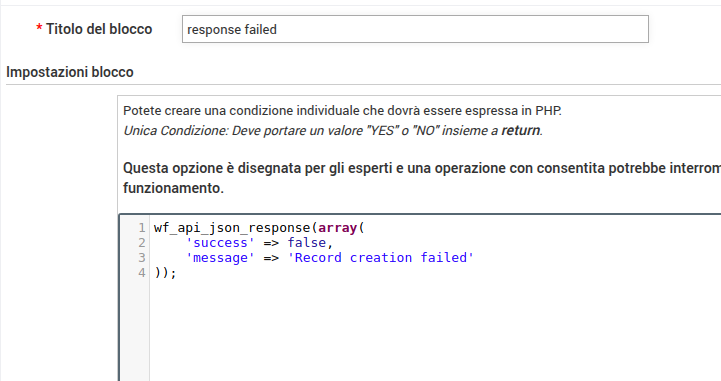
Task: Click the 'Record creation failed' string
Action: [381, 258]
